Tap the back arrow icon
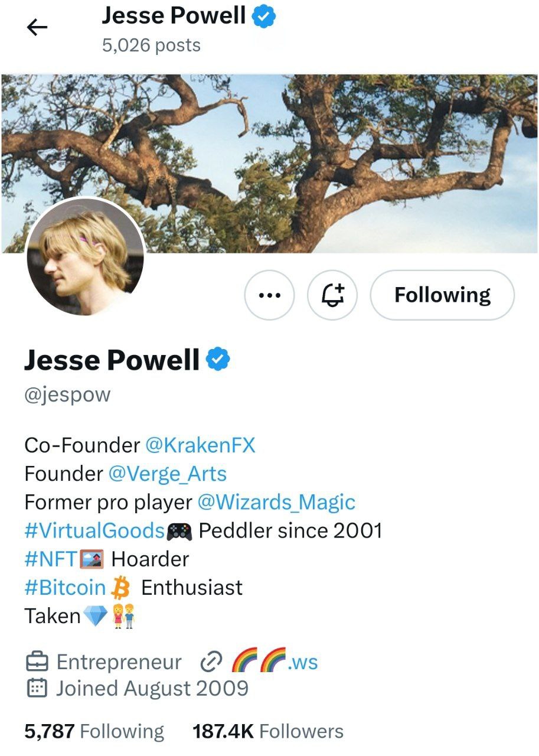 (37, 28)
